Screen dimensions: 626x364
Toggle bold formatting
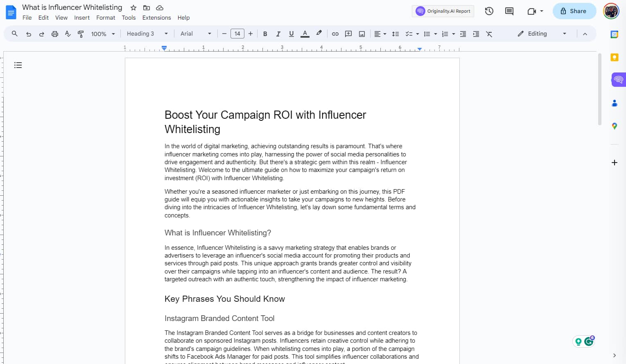pyautogui.click(x=265, y=34)
